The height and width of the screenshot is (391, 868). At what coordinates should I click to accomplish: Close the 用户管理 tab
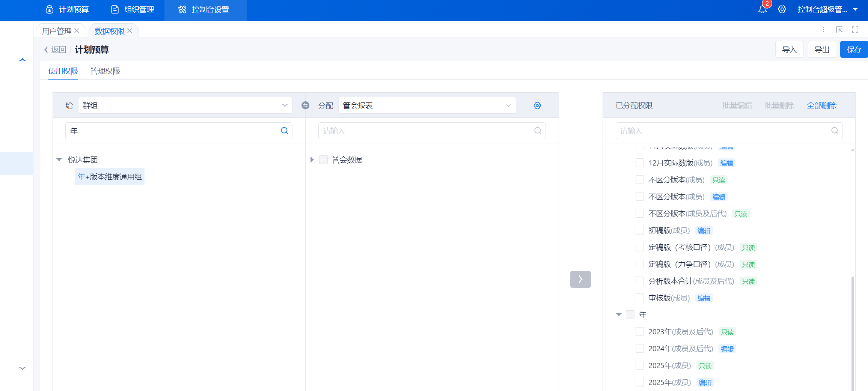(77, 31)
